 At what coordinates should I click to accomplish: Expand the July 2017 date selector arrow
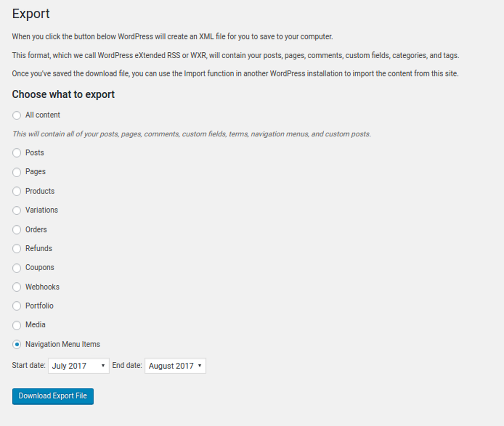[x=103, y=365]
